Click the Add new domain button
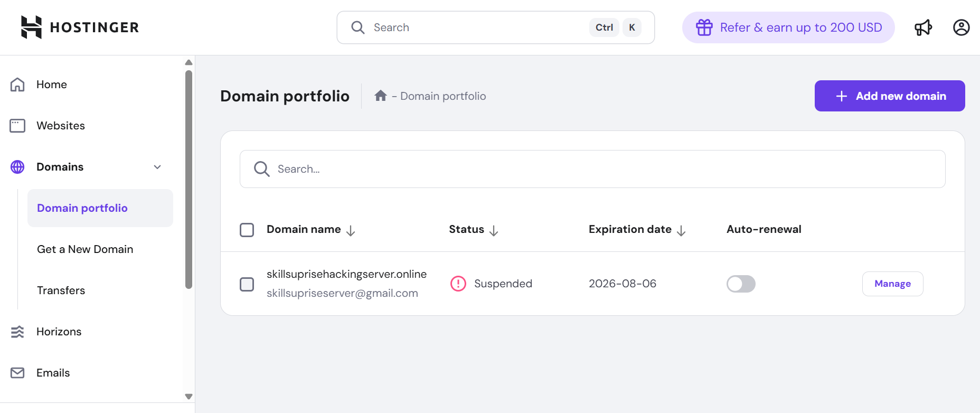This screenshot has width=980, height=413. coord(889,96)
